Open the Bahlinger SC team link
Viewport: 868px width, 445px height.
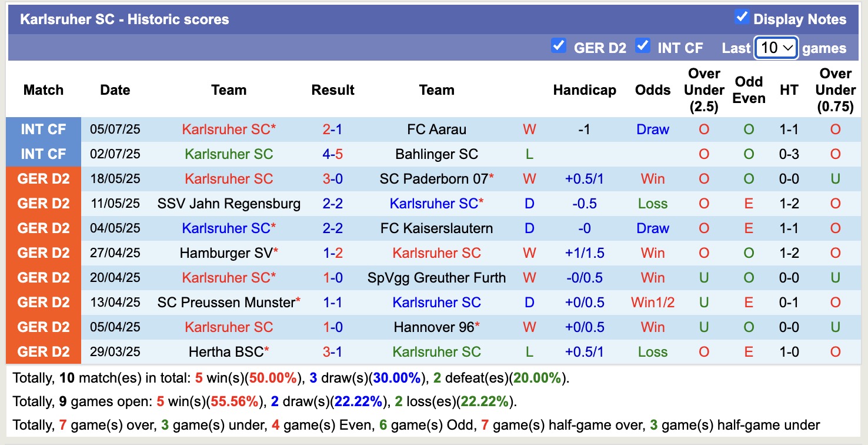click(436, 154)
